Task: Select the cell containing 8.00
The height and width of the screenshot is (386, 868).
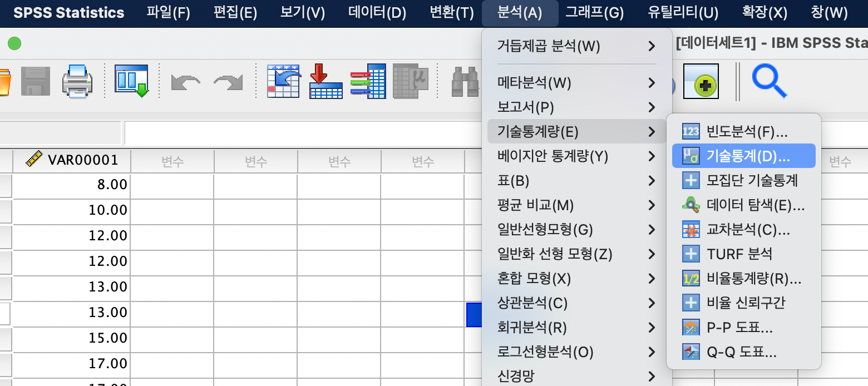Action: 72,185
